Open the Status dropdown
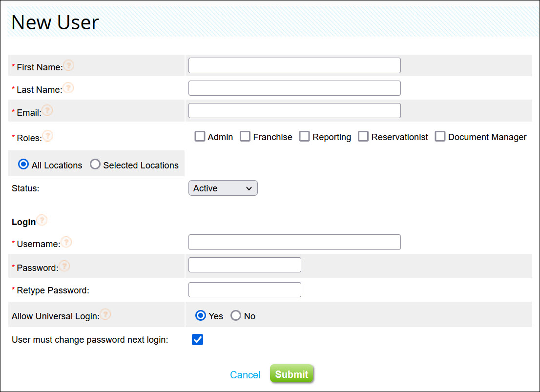This screenshot has width=540, height=392. (223, 188)
